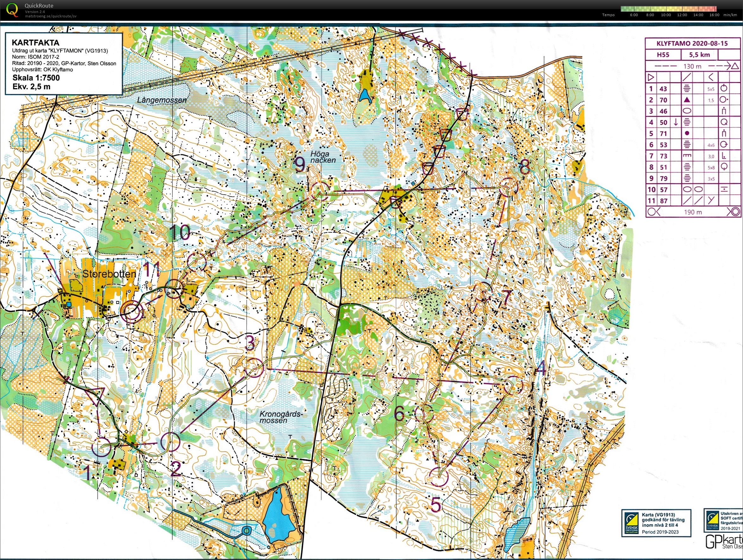Click the Skala 1:7500 text
Image resolution: width=743 pixels, height=560 pixels.
pos(36,78)
